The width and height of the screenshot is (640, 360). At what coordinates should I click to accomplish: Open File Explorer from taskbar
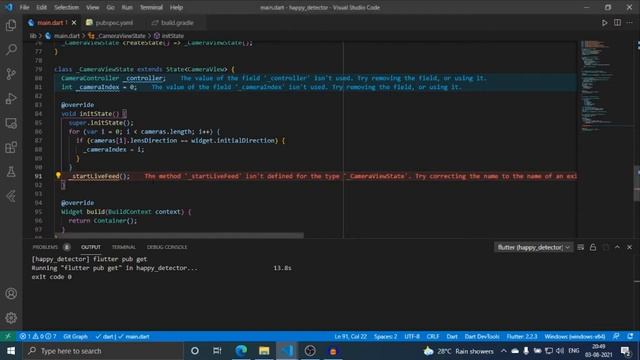point(264,351)
